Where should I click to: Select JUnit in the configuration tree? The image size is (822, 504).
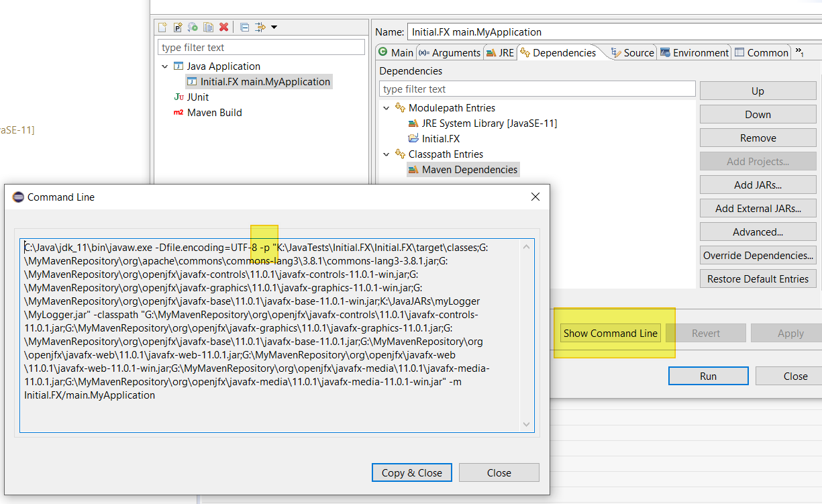coord(197,97)
